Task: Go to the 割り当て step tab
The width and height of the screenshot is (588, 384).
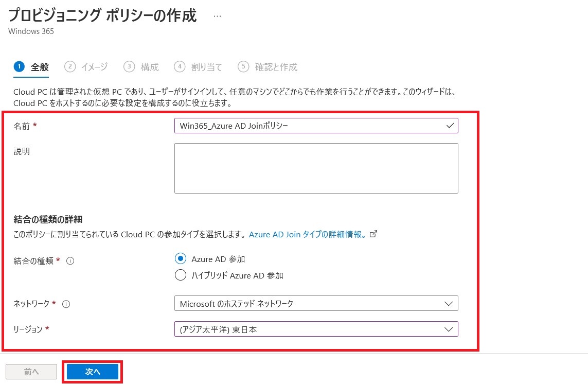Action: pos(198,67)
